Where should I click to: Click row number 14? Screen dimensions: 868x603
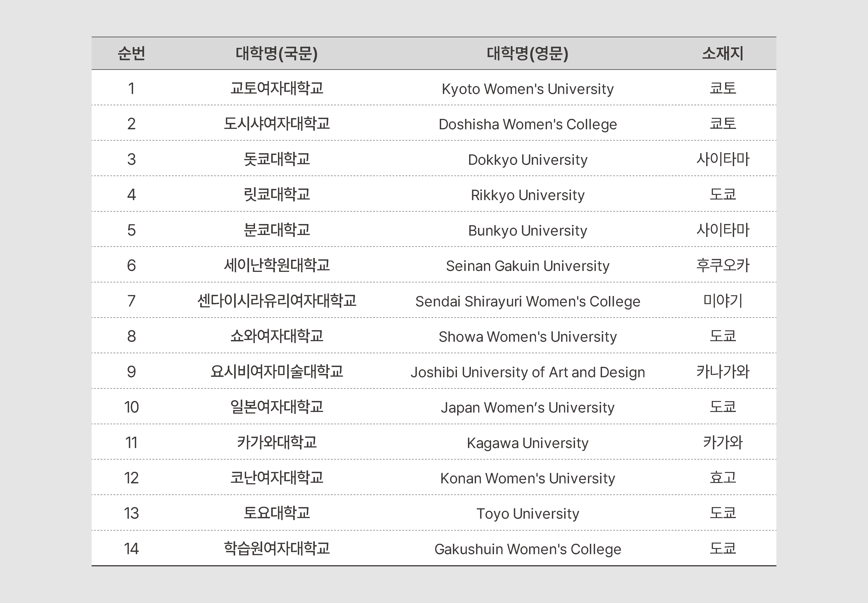point(131,549)
